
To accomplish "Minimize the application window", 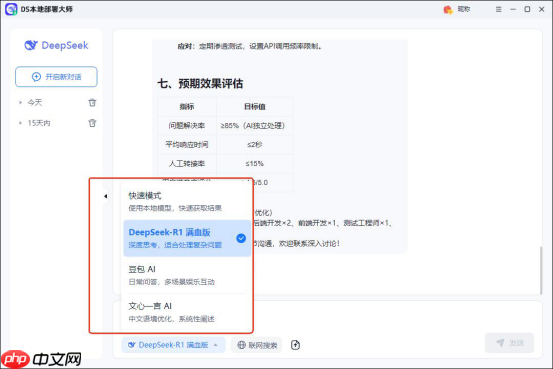I will point(513,10).
